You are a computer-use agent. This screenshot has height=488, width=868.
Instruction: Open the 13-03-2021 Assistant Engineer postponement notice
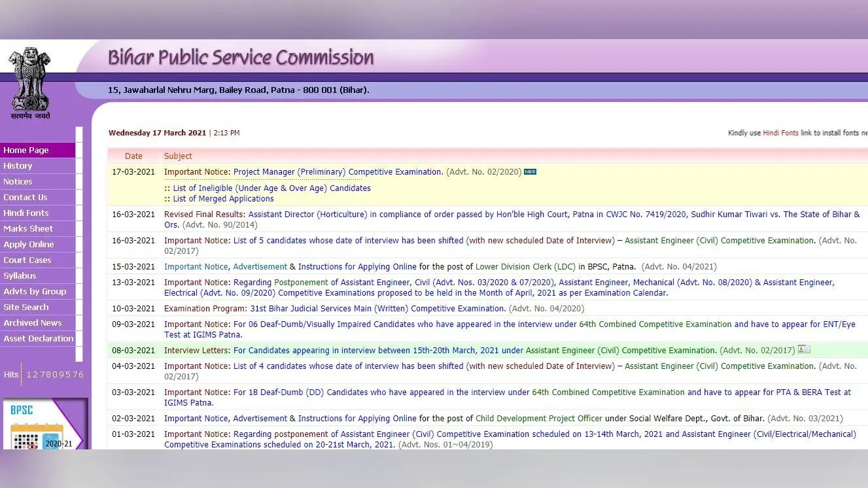[x=499, y=288]
